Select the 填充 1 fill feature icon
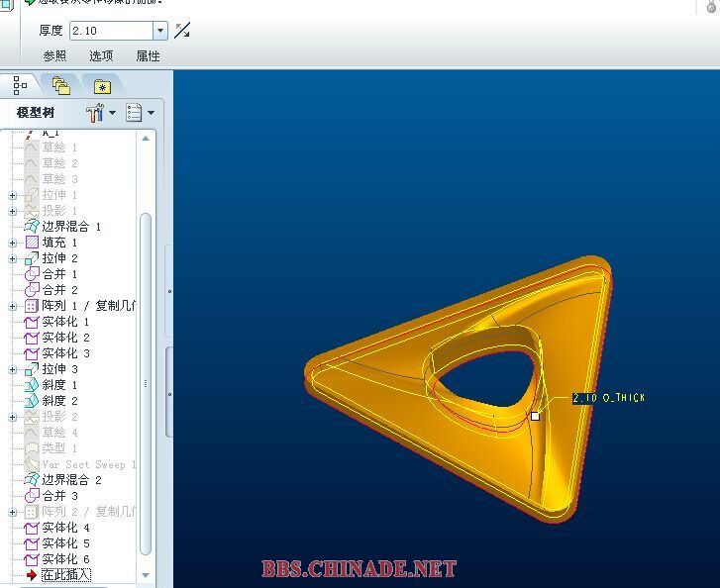The width and height of the screenshot is (720, 588). pyautogui.click(x=32, y=243)
